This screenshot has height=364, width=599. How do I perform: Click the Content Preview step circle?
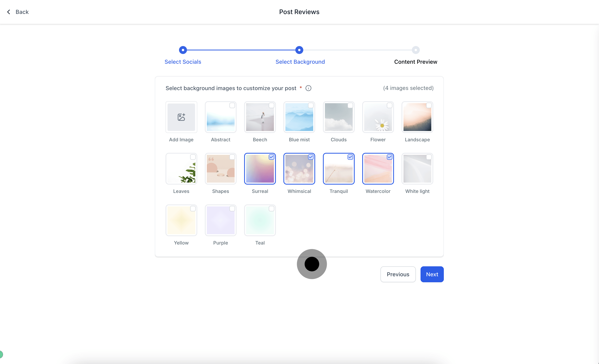415,50
